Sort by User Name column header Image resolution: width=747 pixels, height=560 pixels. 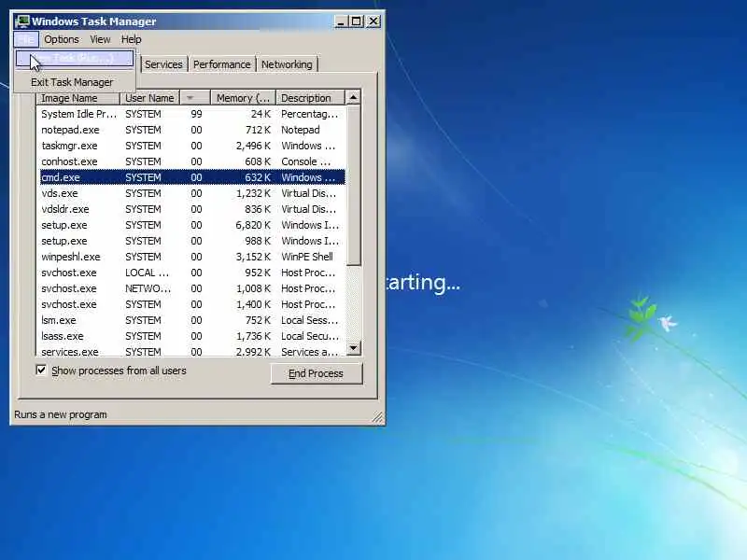[149, 98]
